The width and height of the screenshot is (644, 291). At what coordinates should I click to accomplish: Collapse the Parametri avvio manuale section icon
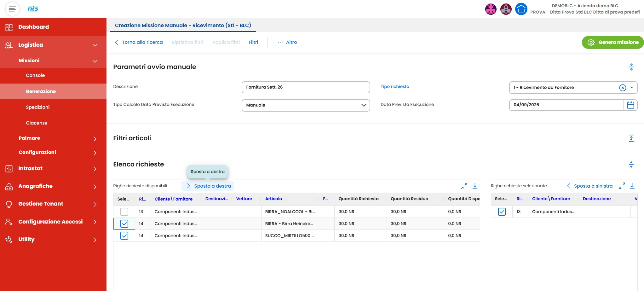click(x=631, y=67)
